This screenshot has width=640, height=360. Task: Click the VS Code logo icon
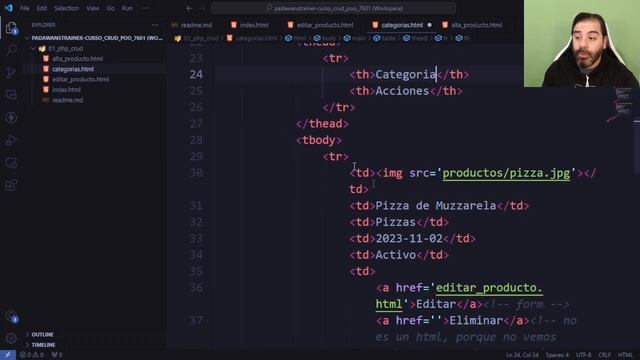point(9,8)
